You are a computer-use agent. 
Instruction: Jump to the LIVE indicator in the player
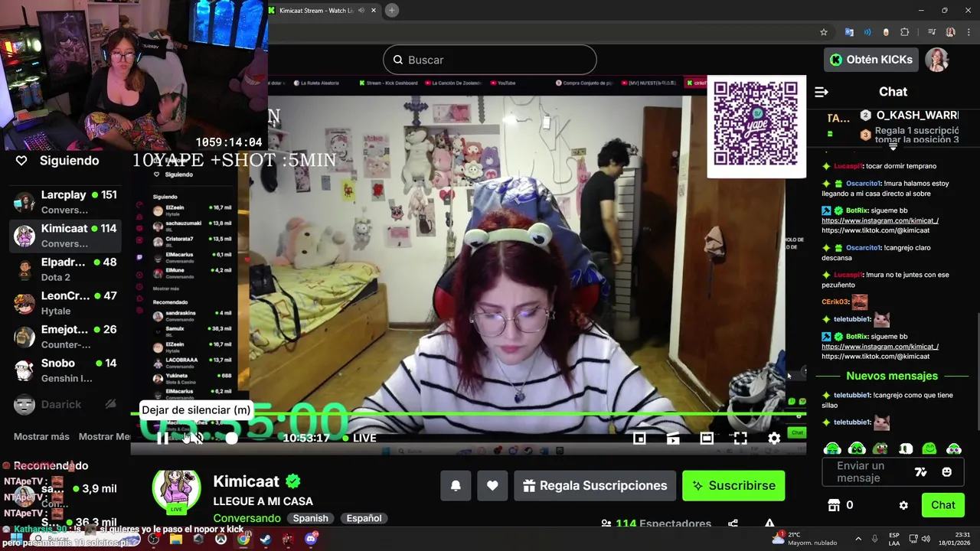pos(360,438)
